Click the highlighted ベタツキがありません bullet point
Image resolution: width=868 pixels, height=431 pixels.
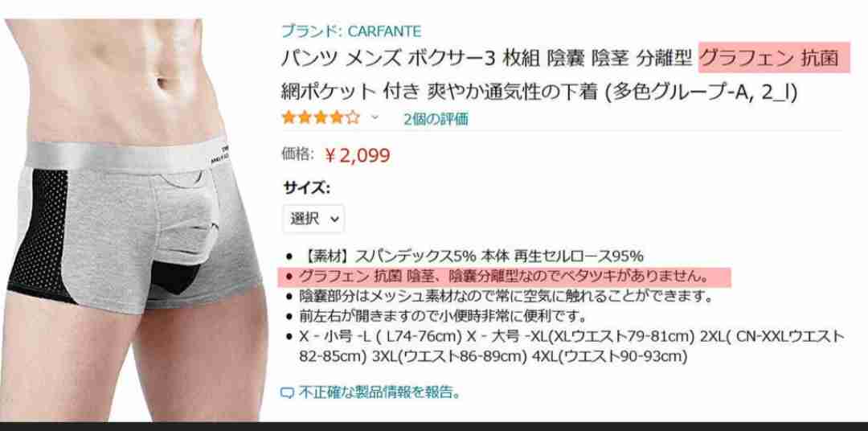[x=504, y=275]
